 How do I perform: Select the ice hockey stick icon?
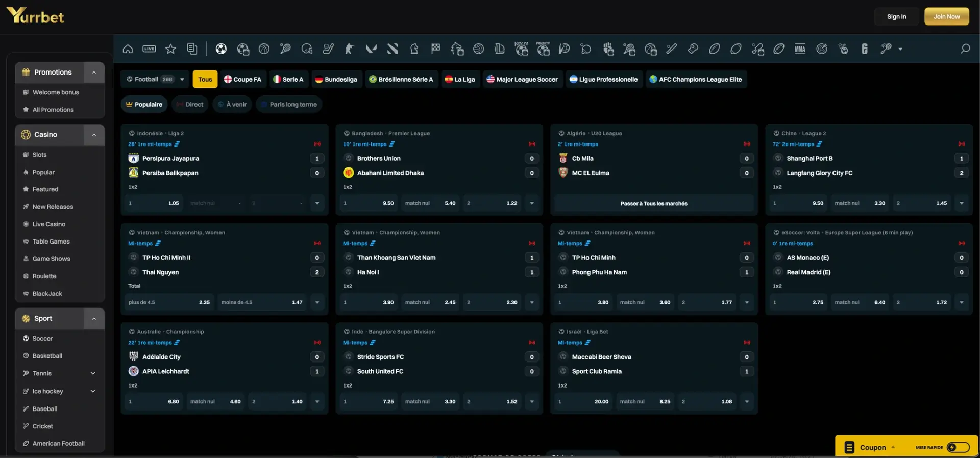(x=328, y=49)
